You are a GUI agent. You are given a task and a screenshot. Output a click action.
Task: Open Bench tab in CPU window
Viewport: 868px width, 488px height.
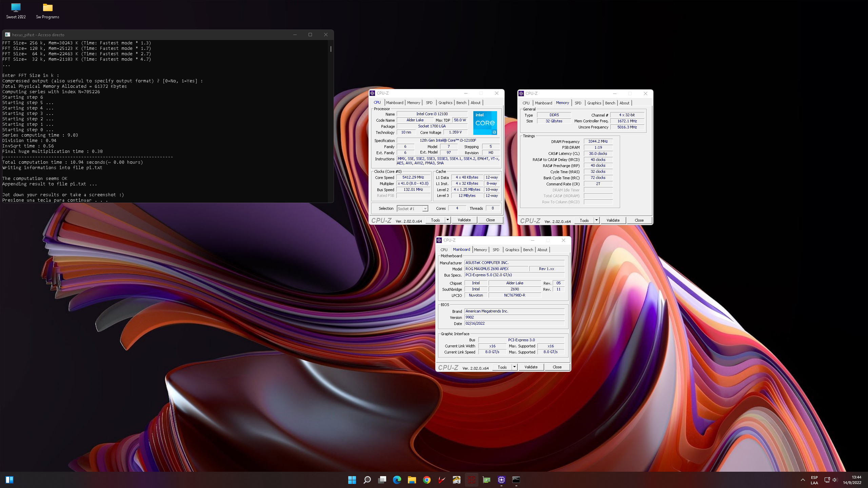tap(461, 103)
